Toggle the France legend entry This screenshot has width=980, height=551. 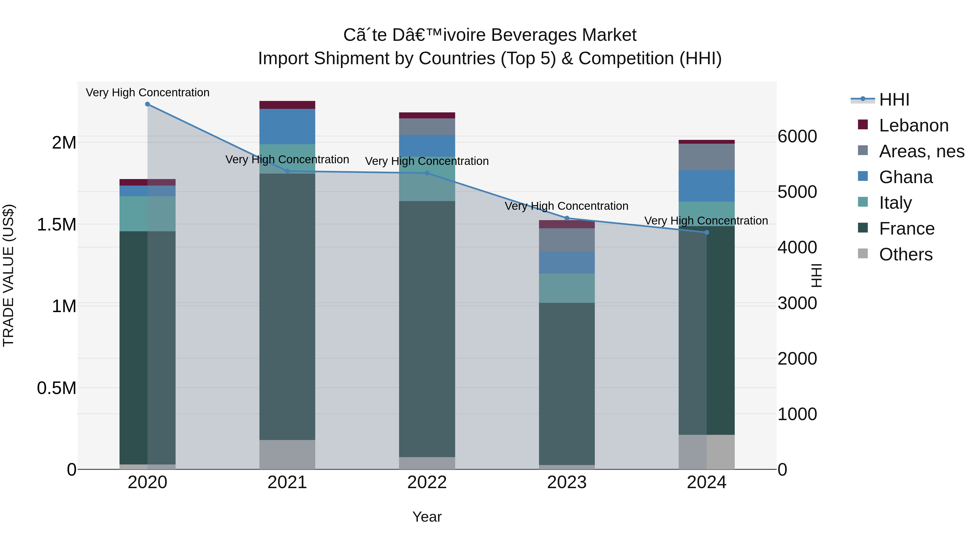pyautogui.click(x=896, y=228)
